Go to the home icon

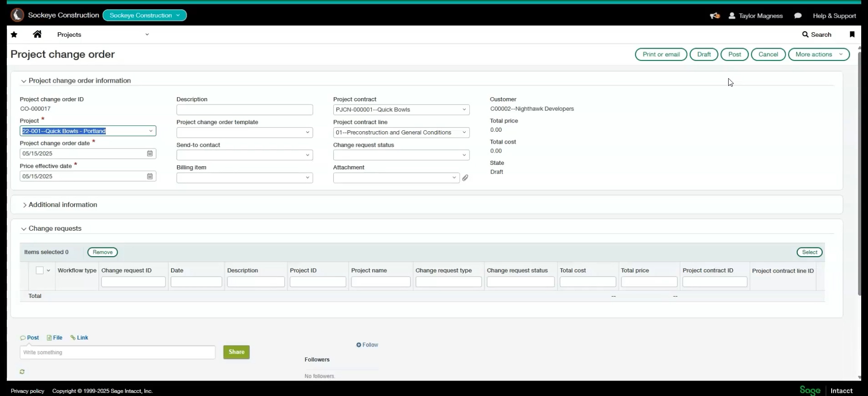[37, 34]
